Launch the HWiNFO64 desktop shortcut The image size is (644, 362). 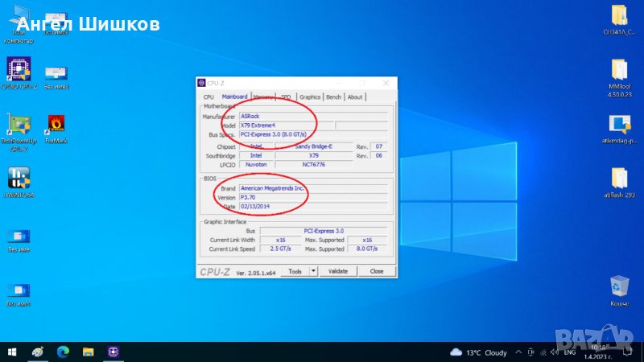19,179
